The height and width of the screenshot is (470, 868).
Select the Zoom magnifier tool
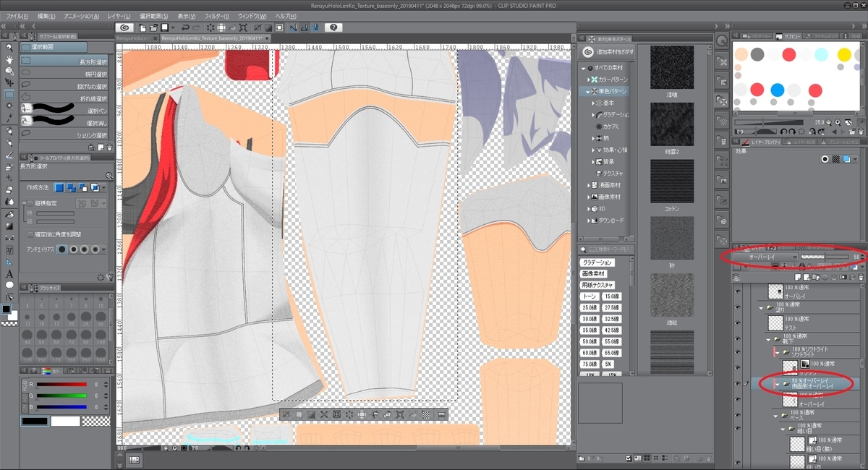tap(9, 48)
